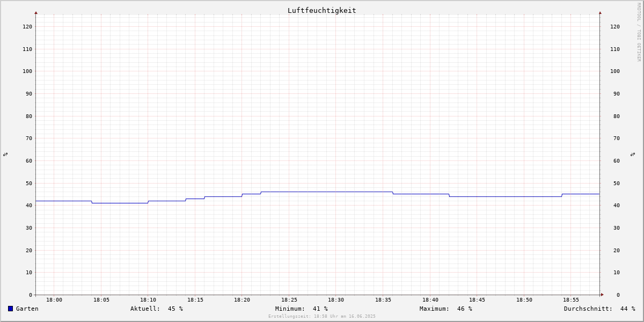644x322 pixels.
Task: Click the percent unit label beside right axis
Action: click(633, 155)
